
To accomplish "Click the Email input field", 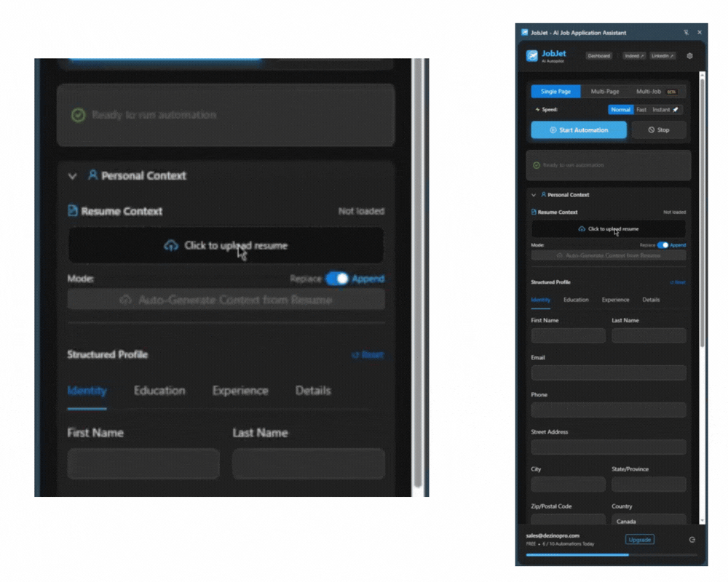I will coord(608,372).
